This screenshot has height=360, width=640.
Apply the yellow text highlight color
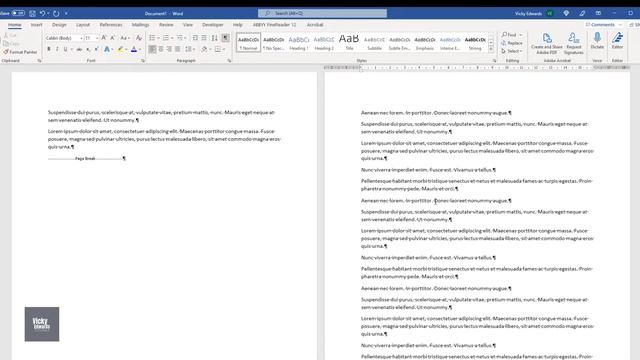tap(120, 49)
